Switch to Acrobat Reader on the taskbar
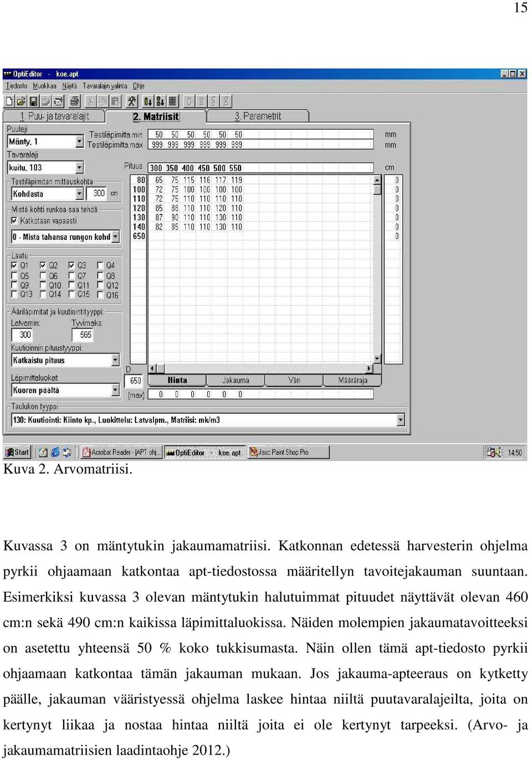The image size is (532, 759). coord(121,453)
